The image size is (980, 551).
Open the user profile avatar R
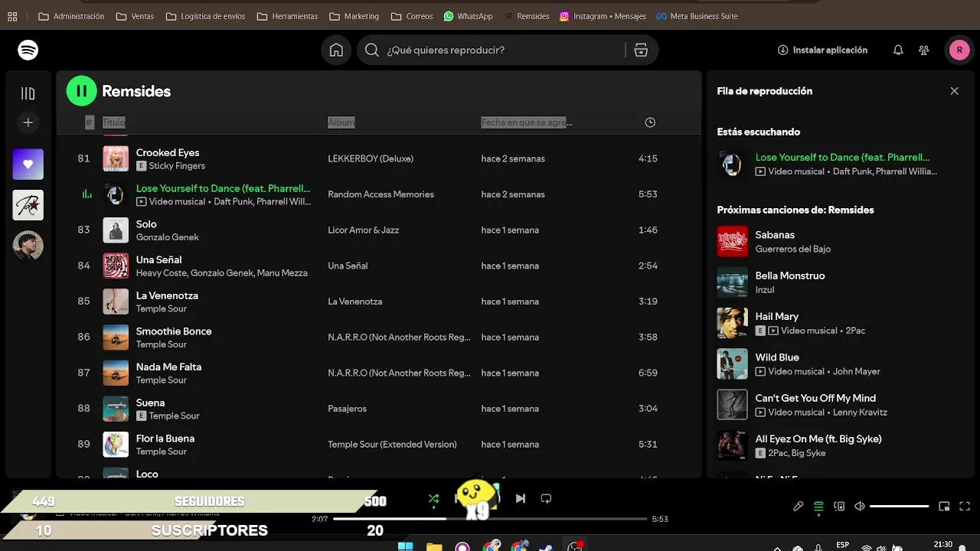(x=959, y=50)
